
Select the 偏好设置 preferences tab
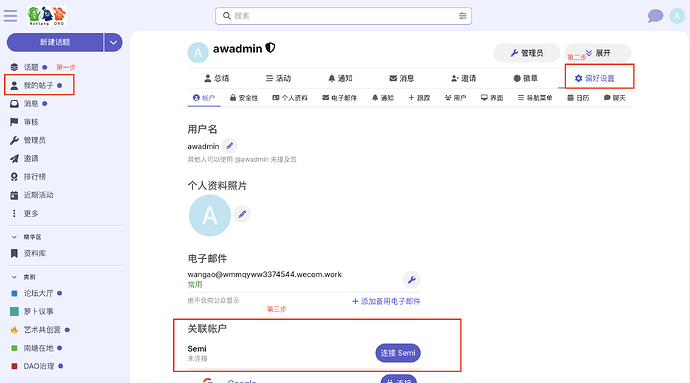point(595,78)
